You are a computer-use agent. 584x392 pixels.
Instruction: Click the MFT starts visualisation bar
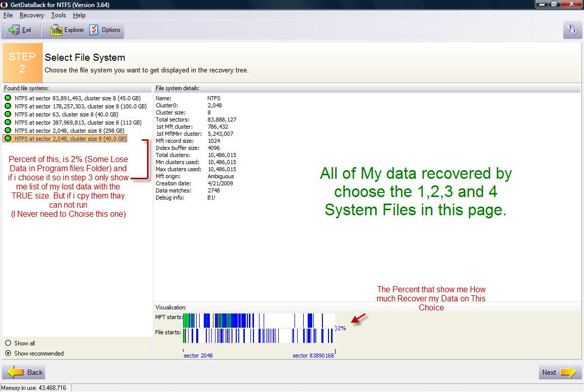259,321
